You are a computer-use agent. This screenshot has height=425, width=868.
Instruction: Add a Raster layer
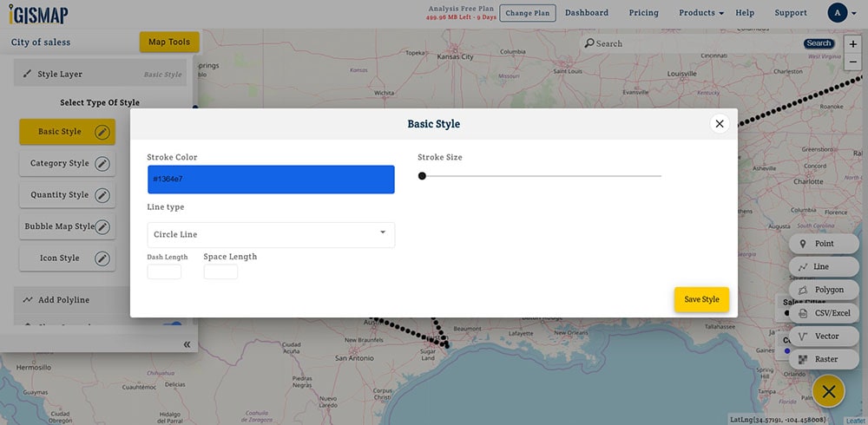click(824, 360)
